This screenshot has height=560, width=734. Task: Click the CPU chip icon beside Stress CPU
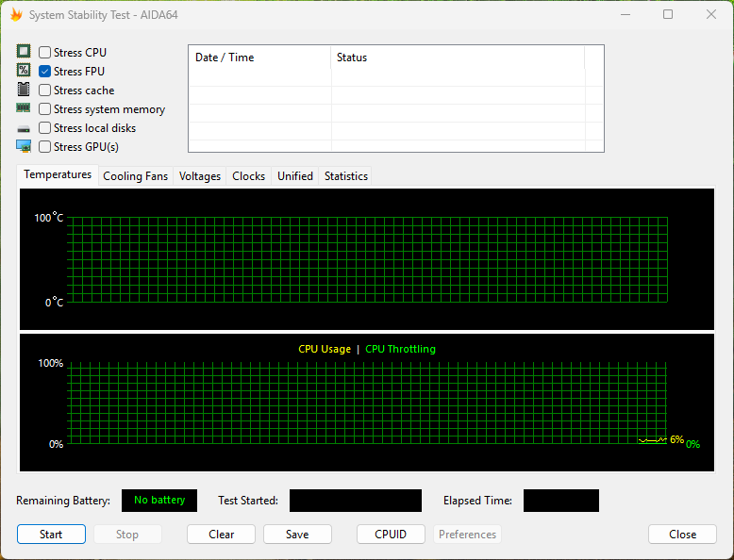click(x=24, y=51)
